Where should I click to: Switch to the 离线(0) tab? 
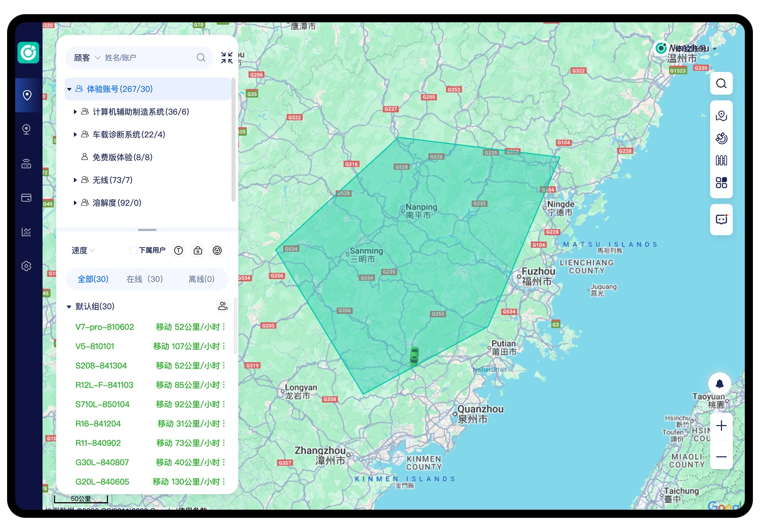coord(201,279)
